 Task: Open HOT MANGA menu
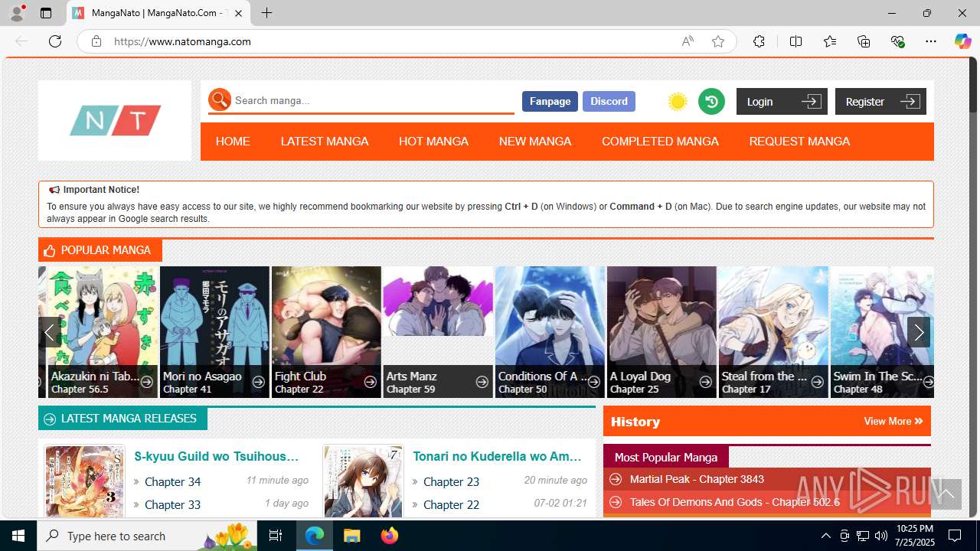[x=433, y=142]
